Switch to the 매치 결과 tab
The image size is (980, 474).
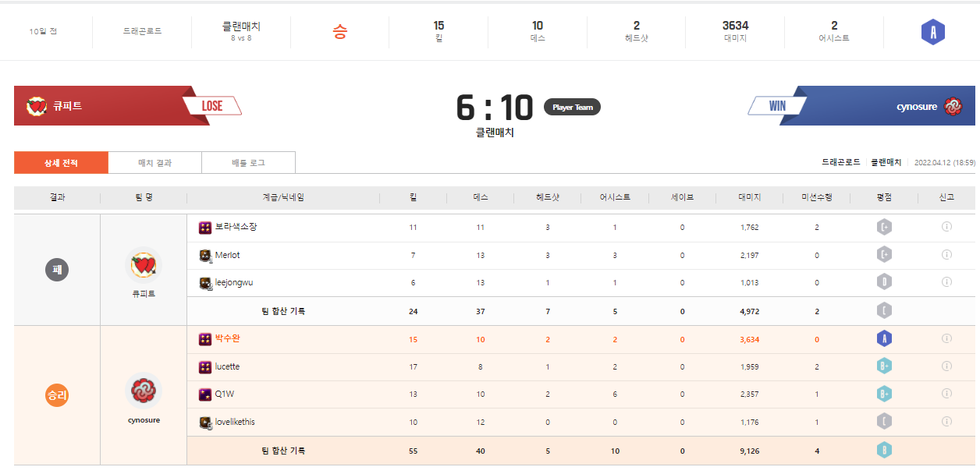click(x=154, y=163)
